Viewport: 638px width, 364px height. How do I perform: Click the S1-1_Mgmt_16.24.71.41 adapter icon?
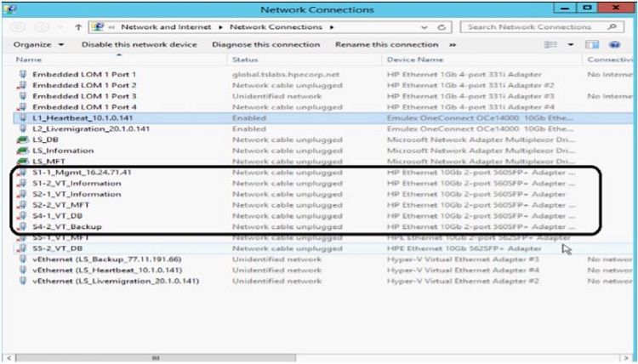[x=22, y=173]
